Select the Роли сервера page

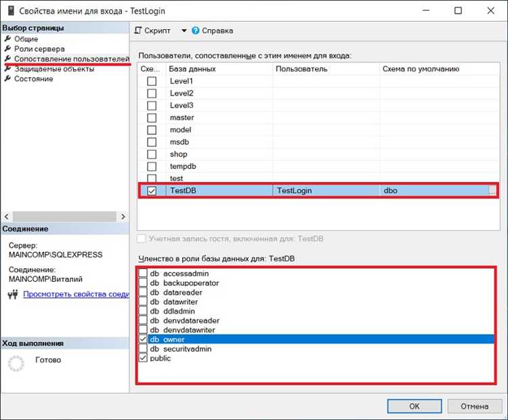click(x=39, y=49)
